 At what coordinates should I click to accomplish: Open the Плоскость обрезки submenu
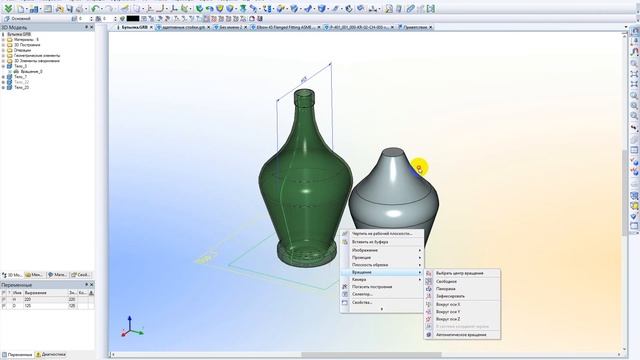(382, 265)
